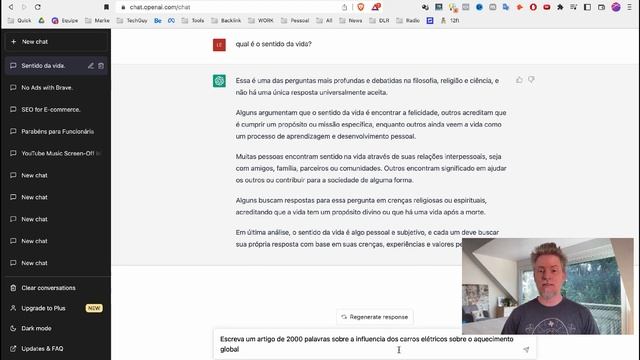The height and width of the screenshot is (360, 640).
Task: Open the share icon in the address bar
Action: click(x=344, y=7)
